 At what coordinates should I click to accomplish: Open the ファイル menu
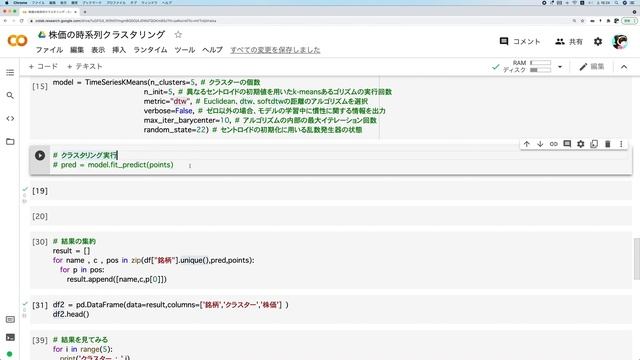[49, 50]
